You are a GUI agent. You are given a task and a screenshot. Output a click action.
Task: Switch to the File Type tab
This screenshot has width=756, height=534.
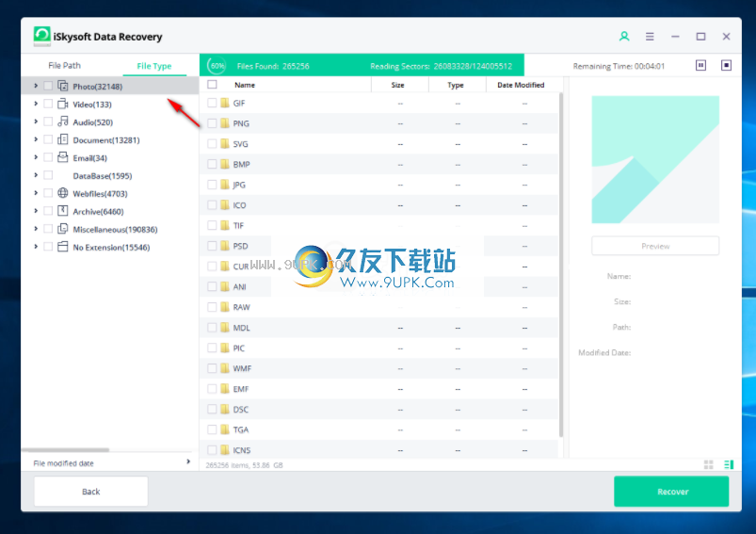(x=154, y=66)
